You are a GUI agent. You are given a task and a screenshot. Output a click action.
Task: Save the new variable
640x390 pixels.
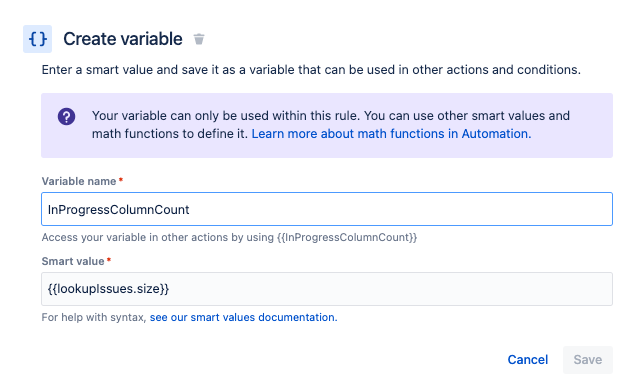(587, 360)
